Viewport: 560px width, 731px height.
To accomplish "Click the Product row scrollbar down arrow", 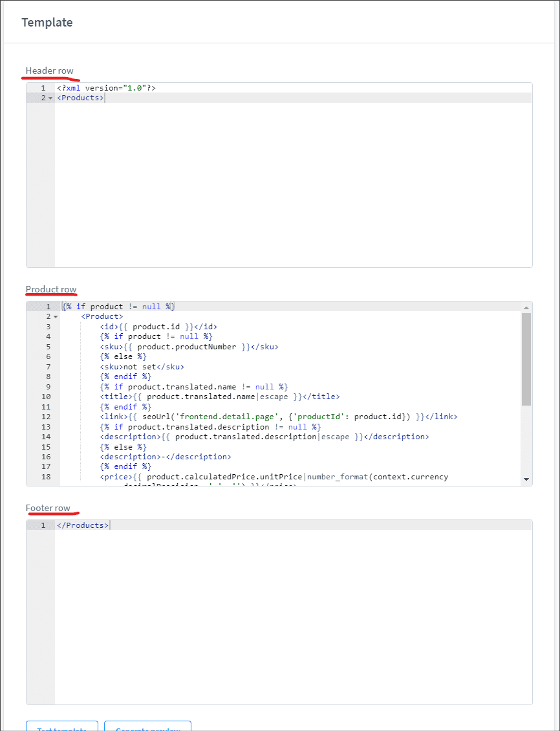I will tap(526, 479).
